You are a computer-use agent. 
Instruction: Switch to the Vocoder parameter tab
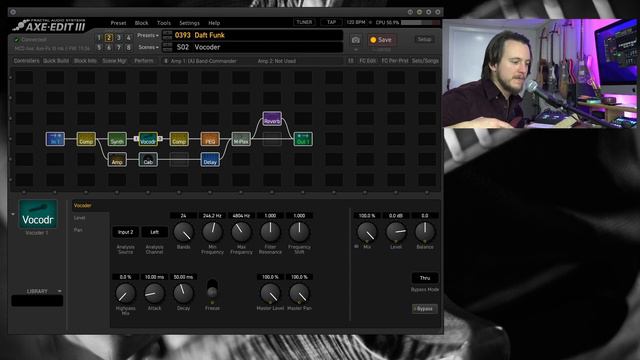[82, 205]
